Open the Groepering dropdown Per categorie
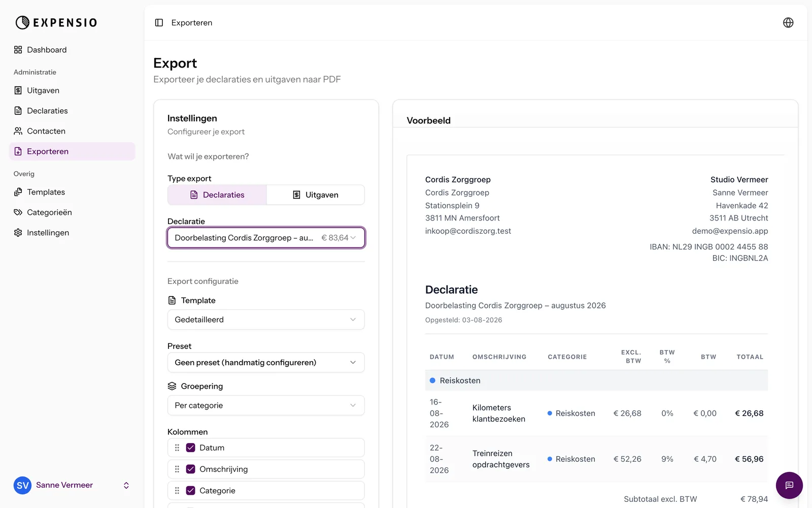812x508 pixels. coord(266,405)
